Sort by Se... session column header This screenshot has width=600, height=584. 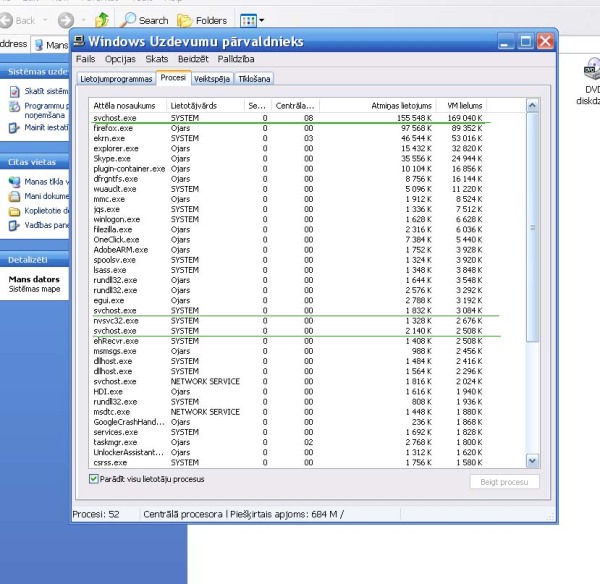[258, 106]
